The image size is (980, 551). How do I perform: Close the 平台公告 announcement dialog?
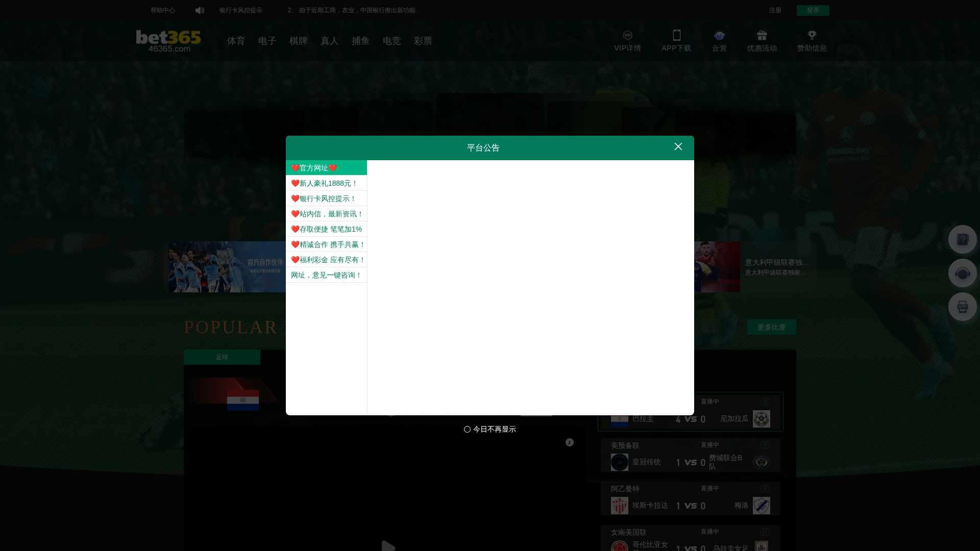pyautogui.click(x=678, y=146)
